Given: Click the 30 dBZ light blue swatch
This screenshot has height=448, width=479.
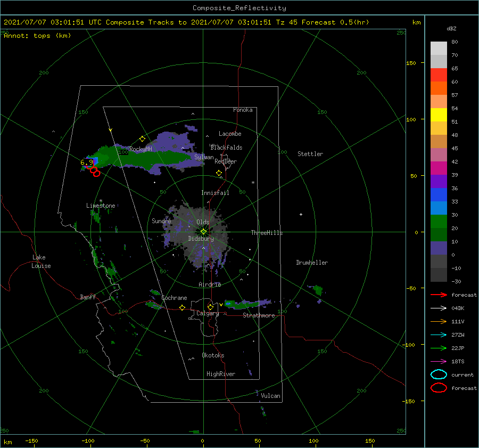Looking at the screenshot, I should [439, 208].
